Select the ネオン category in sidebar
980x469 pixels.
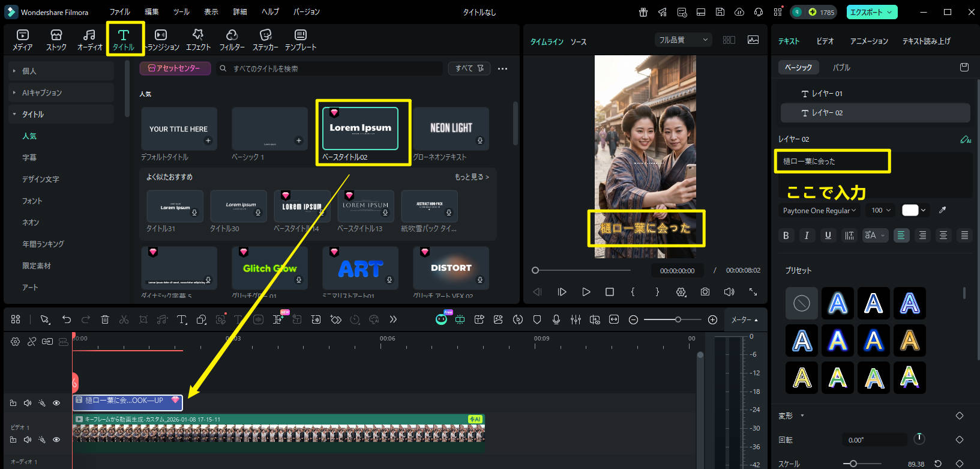coord(31,222)
